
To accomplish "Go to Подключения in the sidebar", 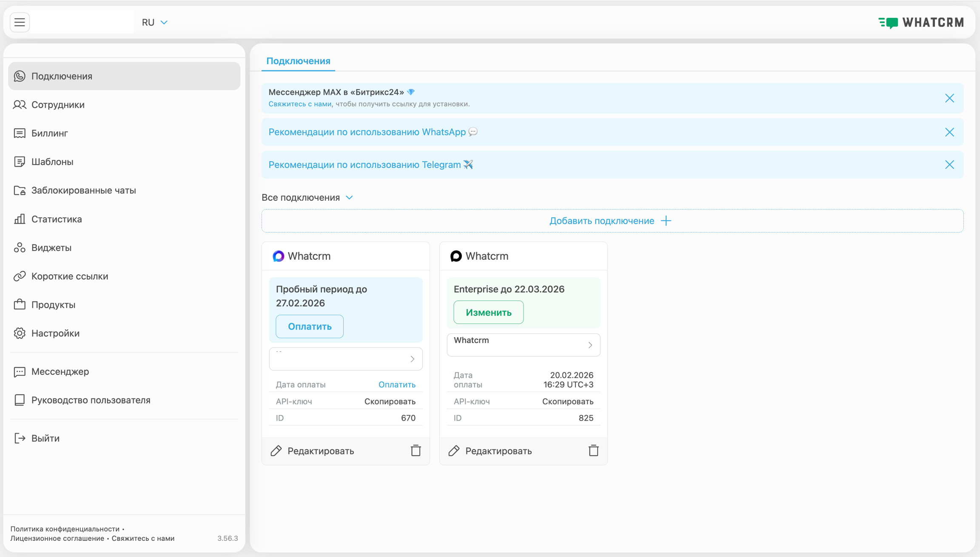I will tap(124, 76).
